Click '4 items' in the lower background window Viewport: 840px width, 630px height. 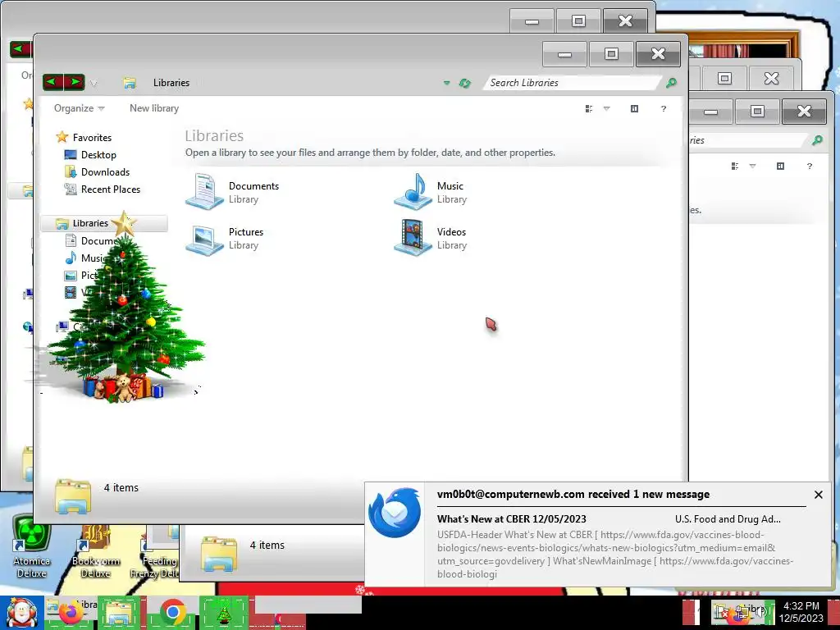(267, 545)
